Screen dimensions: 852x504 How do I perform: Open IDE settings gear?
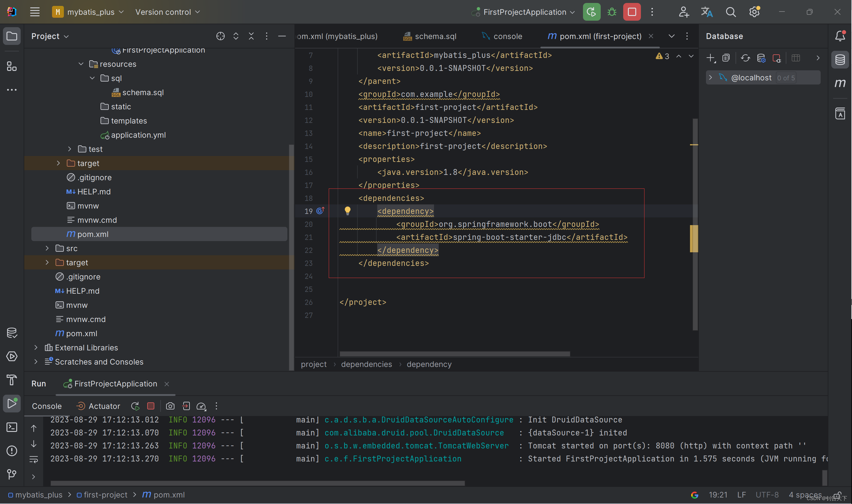[x=754, y=12]
